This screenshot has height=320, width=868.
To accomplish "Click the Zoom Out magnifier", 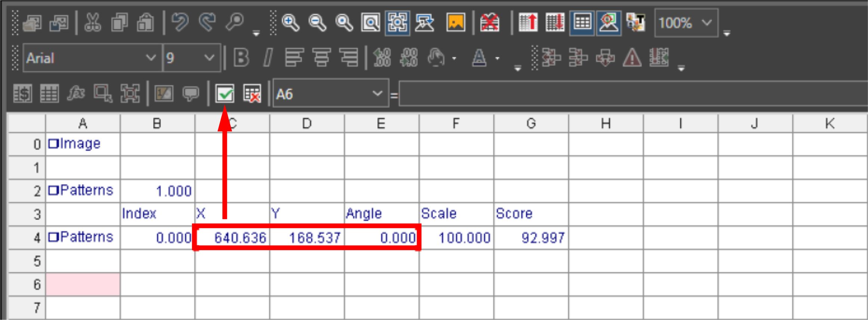I will 317,23.
